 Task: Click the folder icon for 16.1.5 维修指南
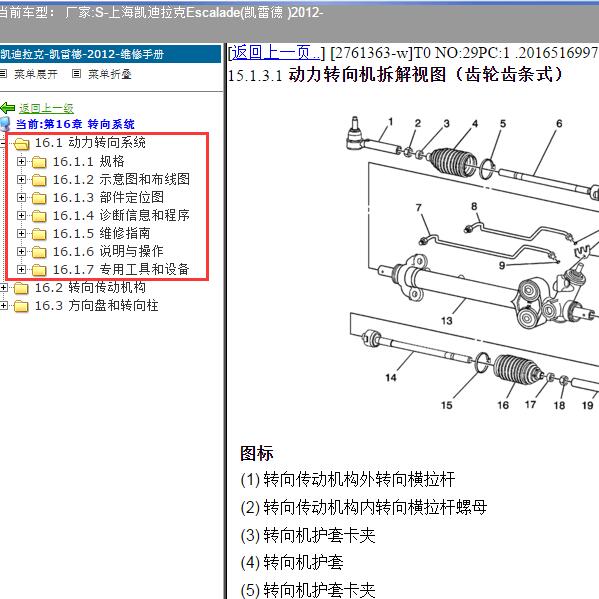tap(39, 234)
